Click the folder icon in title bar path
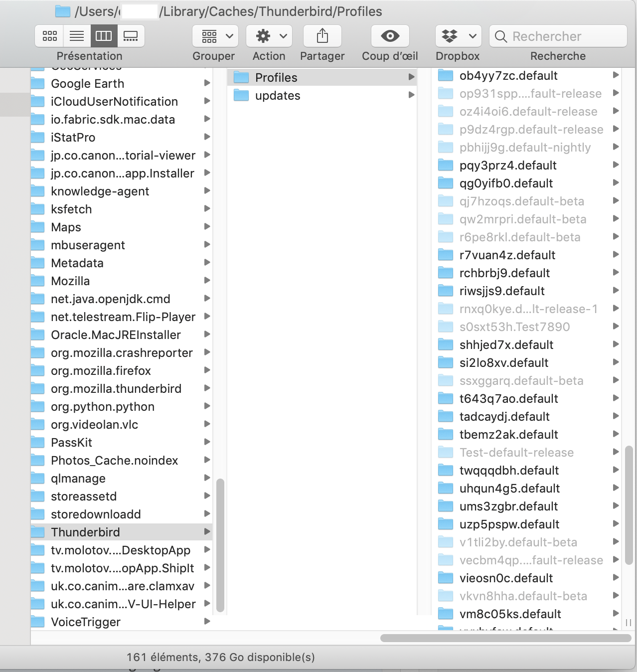The width and height of the screenshot is (637, 672). point(63,11)
